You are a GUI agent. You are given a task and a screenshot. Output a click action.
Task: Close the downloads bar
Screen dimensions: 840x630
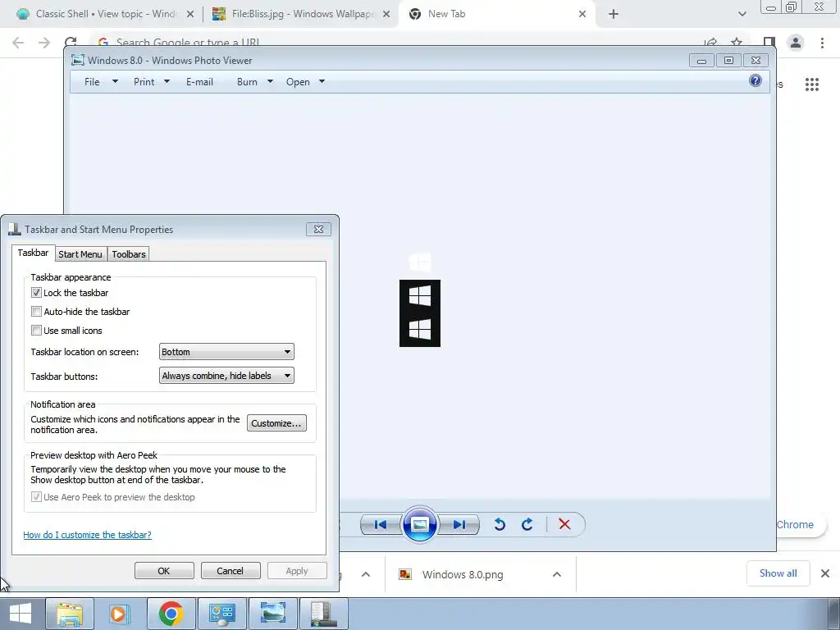click(x=825, y=573)
